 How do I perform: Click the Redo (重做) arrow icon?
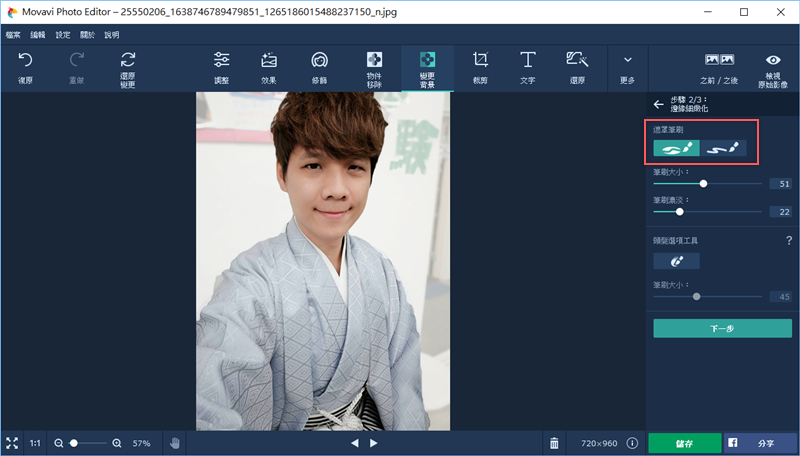coord(77,61)
